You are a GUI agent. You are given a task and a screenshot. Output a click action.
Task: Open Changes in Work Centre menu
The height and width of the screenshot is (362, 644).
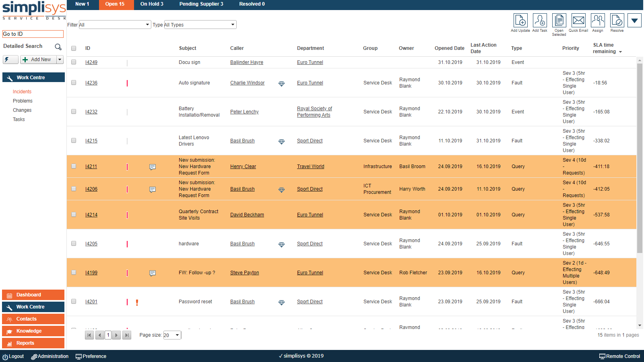tap(22, 110)
